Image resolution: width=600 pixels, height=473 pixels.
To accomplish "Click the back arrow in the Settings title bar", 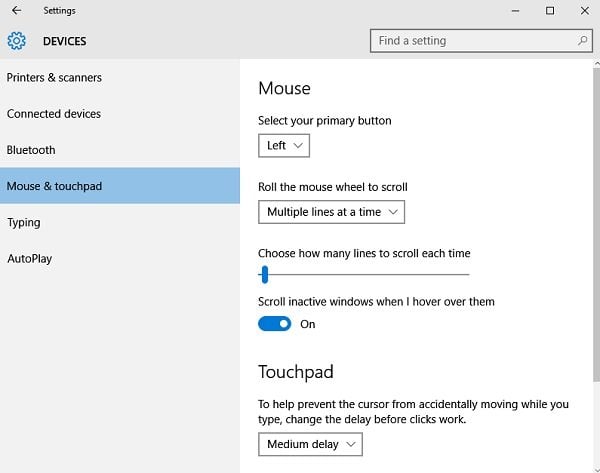I will 16,10.
